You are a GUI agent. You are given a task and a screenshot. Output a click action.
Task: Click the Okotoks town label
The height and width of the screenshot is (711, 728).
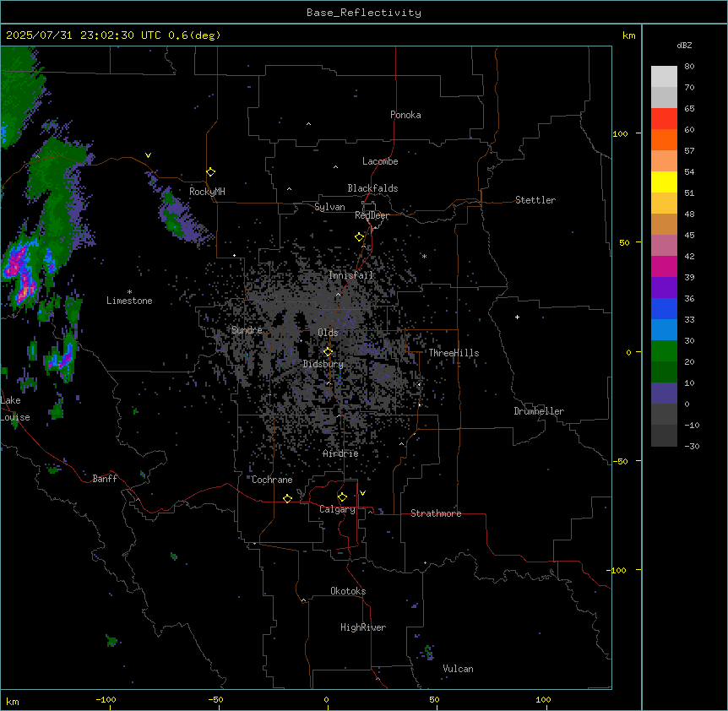click(348, 591)
